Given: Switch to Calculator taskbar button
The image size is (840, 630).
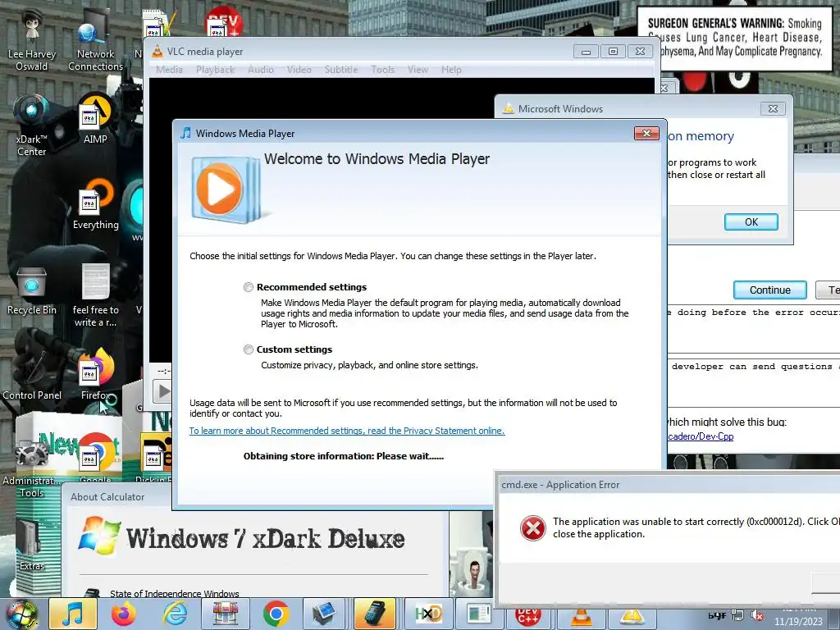Looking at the screenshot, I should tap(375, 614).
